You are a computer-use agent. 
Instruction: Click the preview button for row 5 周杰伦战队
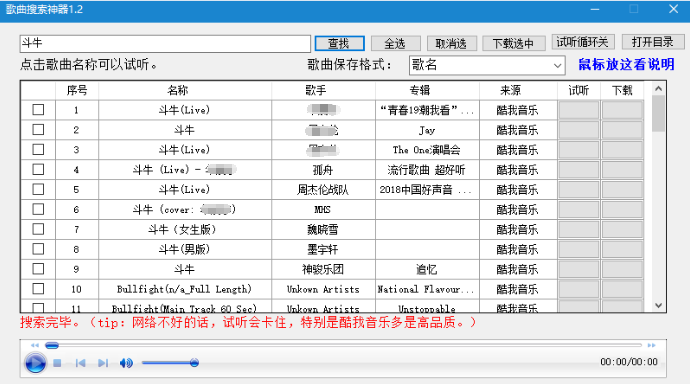click(x=579, y=190)
